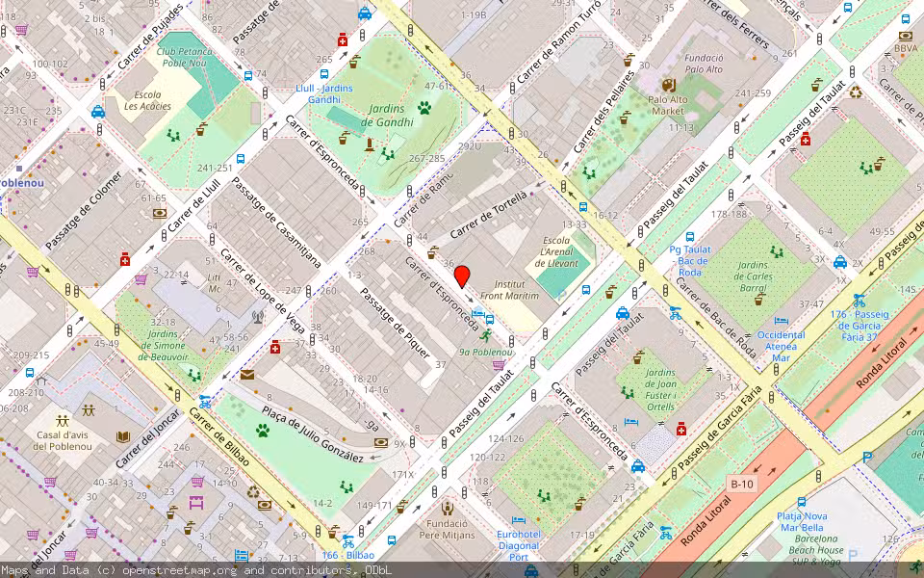The width and height of the screenshot is (924, 578).
Task: Click the red location marker pin
Action: (x=463, y=276)
